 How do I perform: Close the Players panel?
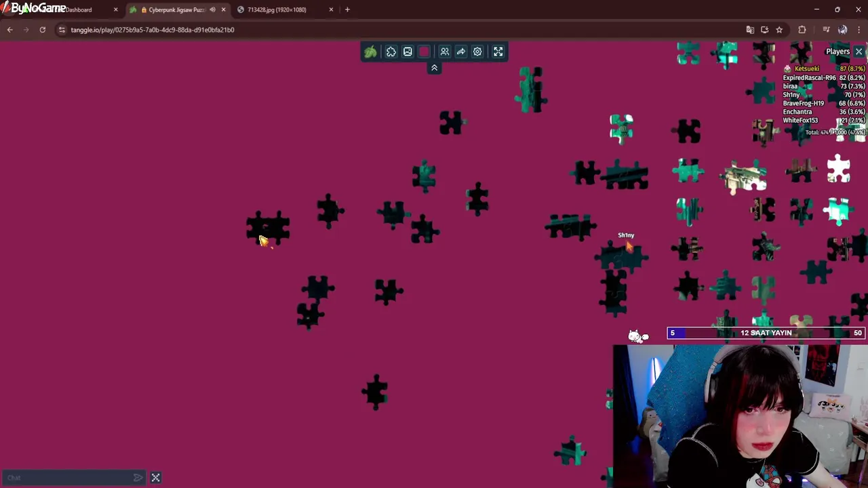pyautogui.click(x=859, y=52)
